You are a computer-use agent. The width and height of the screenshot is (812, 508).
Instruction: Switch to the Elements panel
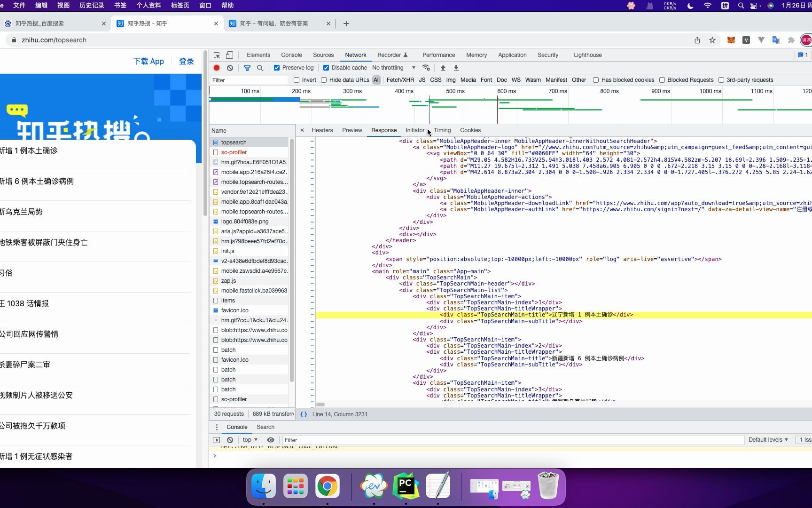[x=258, y=55]
